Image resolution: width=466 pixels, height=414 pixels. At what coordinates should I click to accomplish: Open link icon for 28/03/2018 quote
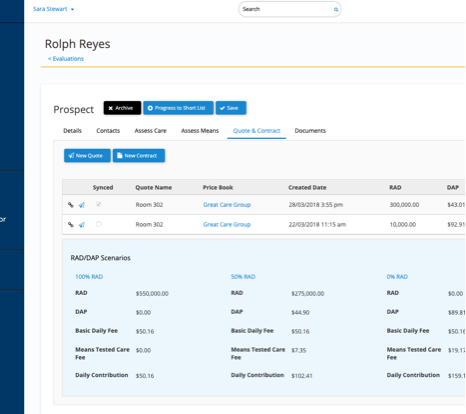tap(71, 205)
